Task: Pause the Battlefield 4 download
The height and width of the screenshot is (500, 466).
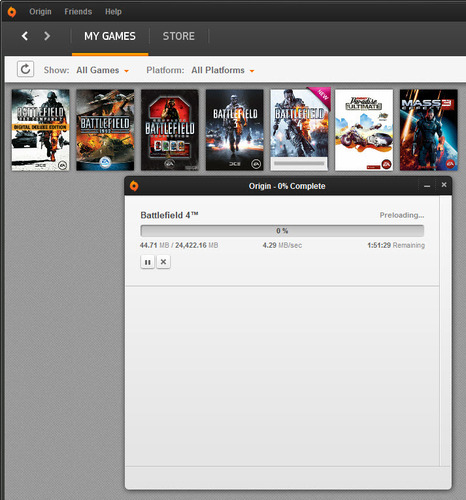Action: pos(147,262)
